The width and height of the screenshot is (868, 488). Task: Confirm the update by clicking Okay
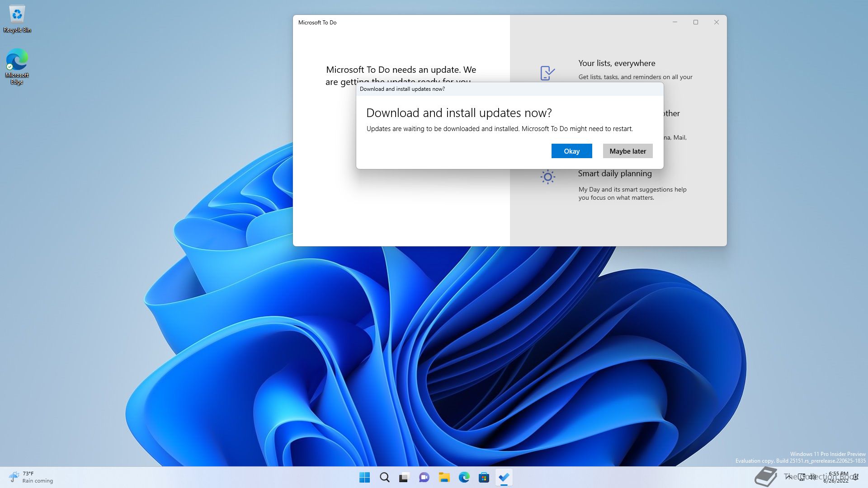pyautogui.click(x=571, y=151)
